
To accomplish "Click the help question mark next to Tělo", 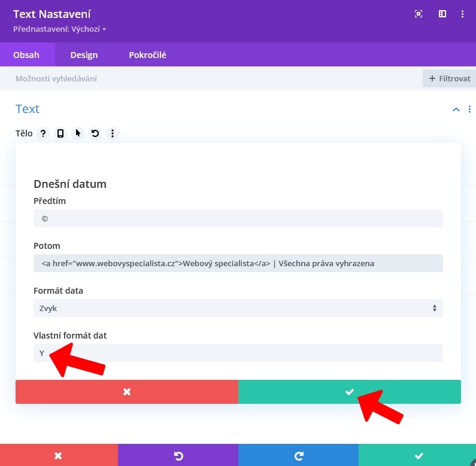I will click(x=43, y=133).
